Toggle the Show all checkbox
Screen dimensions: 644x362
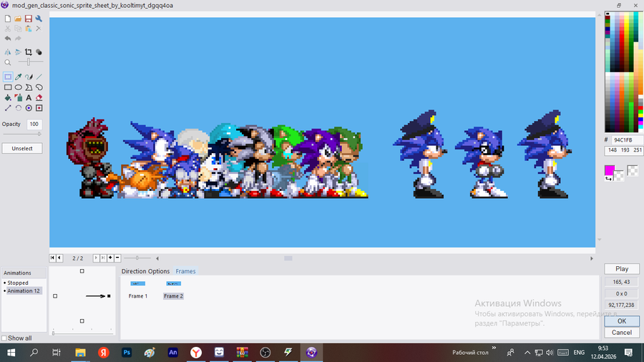(x=4, y=338)
